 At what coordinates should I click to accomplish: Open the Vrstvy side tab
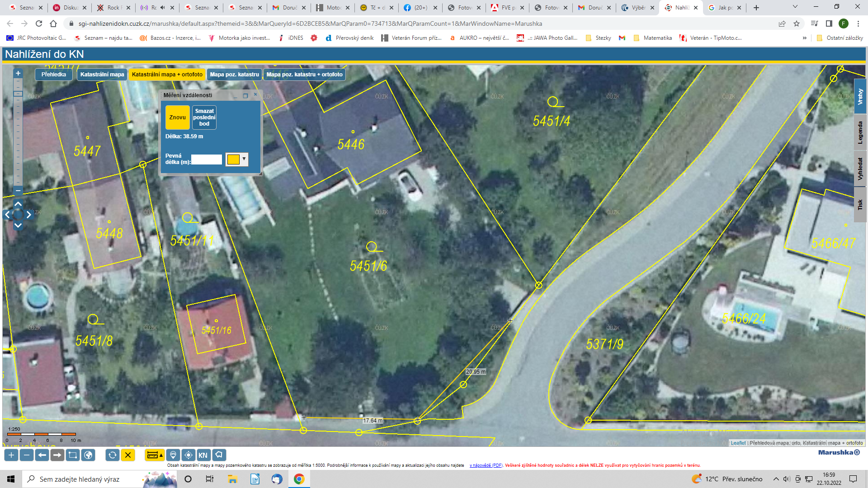860,96
